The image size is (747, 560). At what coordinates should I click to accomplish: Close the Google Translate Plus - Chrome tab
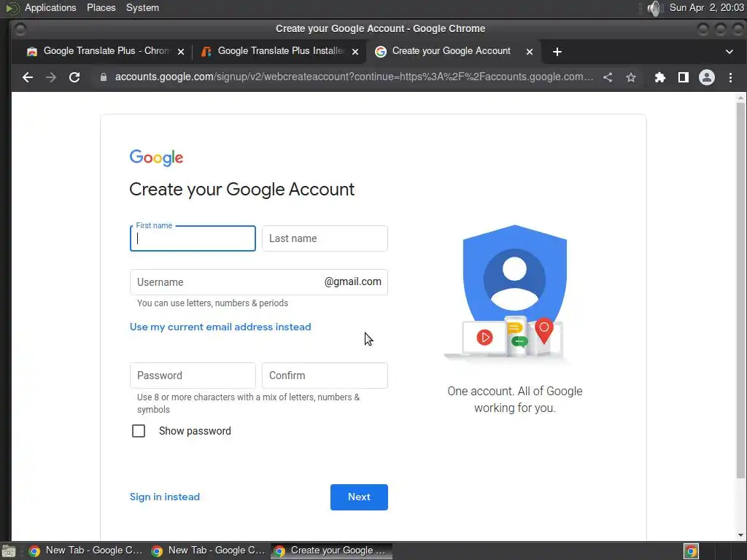[x=181, y=52]
